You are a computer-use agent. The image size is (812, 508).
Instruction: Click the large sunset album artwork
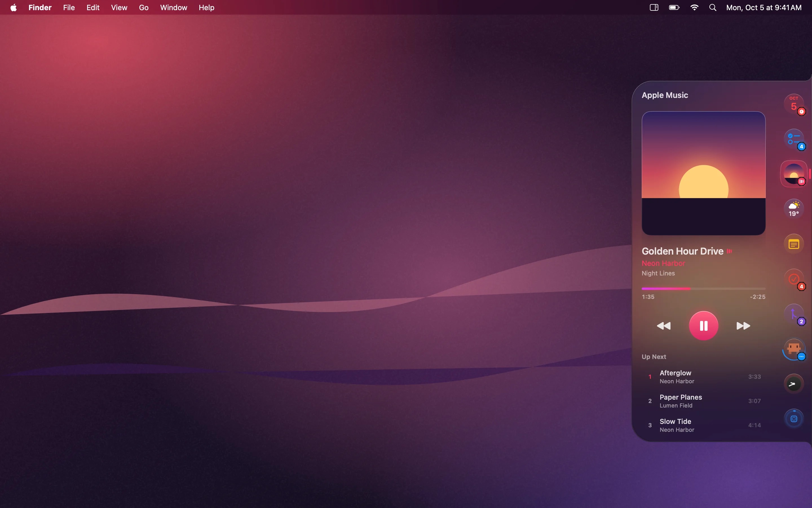(704, 173)
